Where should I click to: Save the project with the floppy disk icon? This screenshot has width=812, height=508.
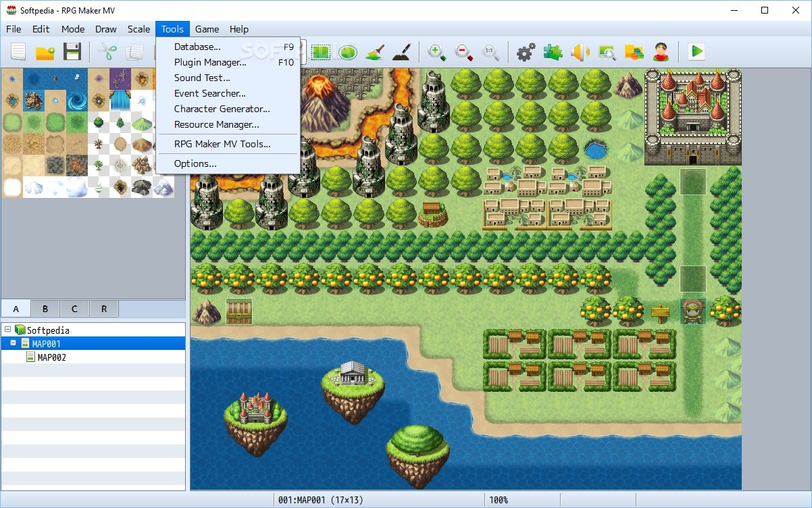click(72, 52)
